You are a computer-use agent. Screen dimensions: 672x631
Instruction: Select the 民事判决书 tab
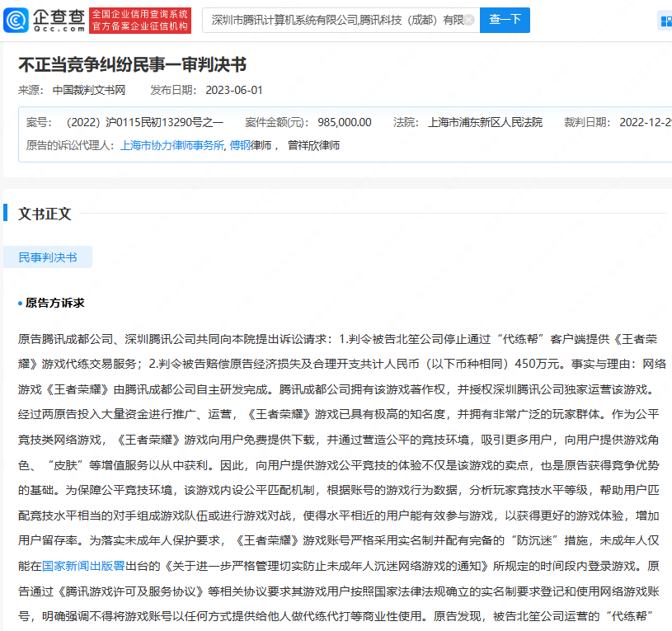[x=48, y=257]
